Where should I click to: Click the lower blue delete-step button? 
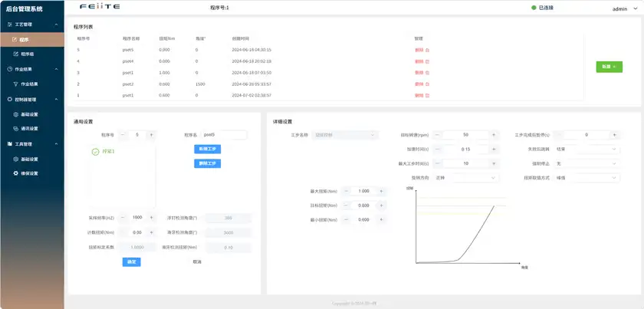[208, 163]
